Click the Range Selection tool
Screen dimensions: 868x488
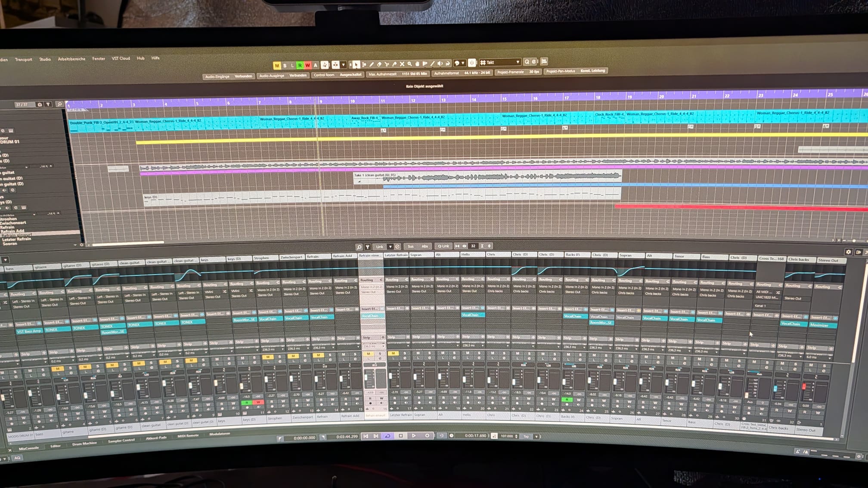[x=364, y=65]
